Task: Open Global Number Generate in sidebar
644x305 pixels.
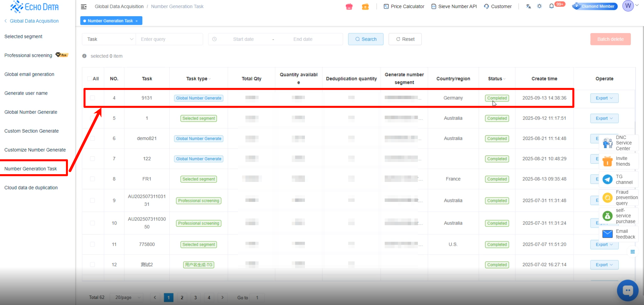Action: (31, 112)
